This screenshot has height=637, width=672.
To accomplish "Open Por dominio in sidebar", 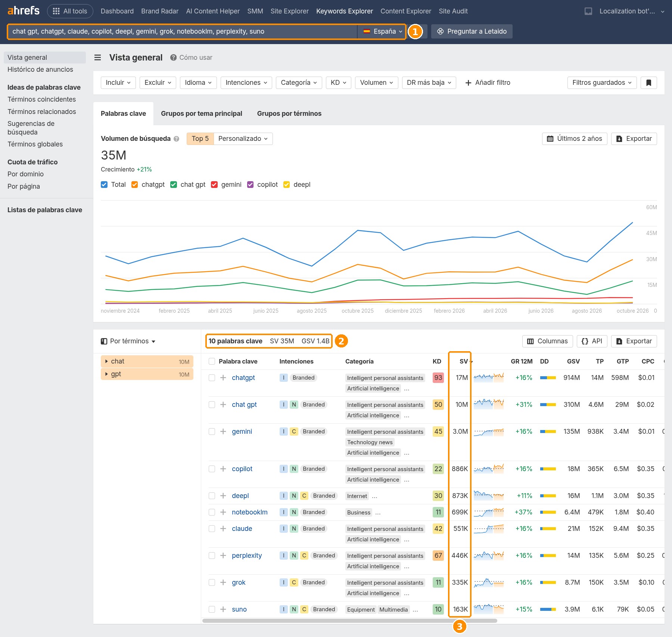I will 26,174.
